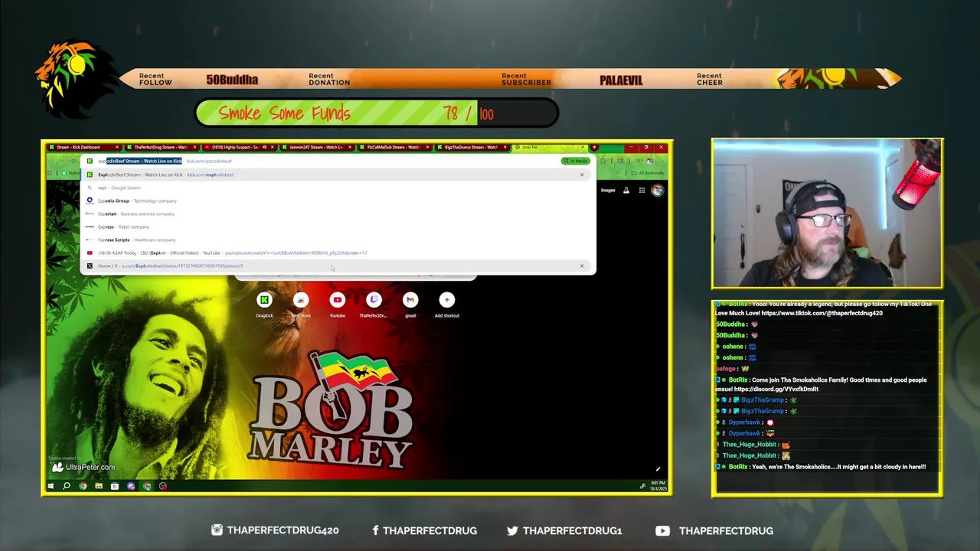Viewport: 980px width, 551px height.
Task: Click the Customize Chrome pencil icon
Action: 658,469
